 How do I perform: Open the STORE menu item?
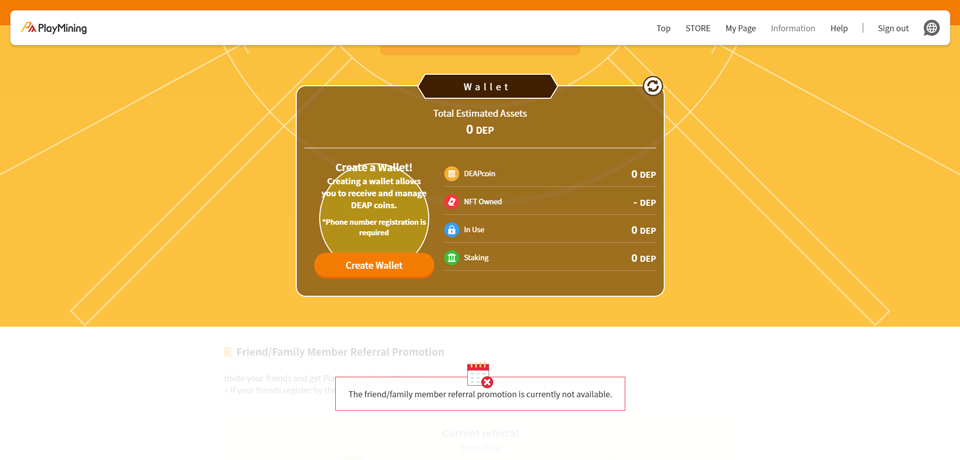(698, 28)
